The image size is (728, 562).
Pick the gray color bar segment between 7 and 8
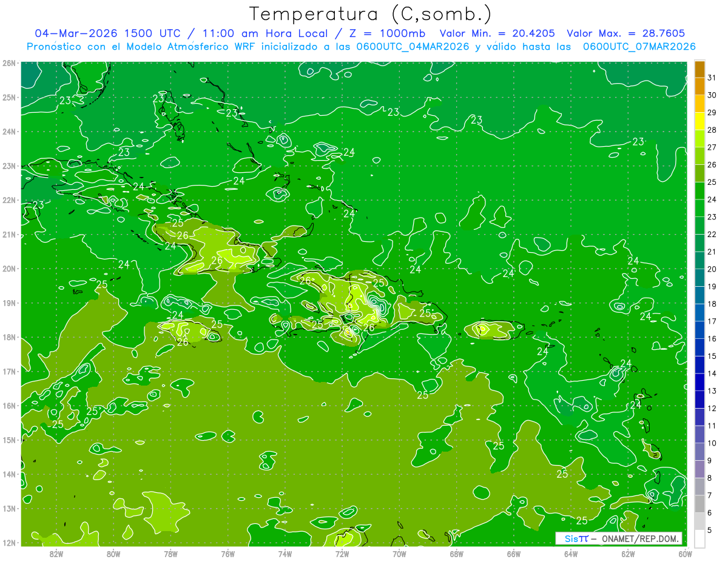pos(699,487)
